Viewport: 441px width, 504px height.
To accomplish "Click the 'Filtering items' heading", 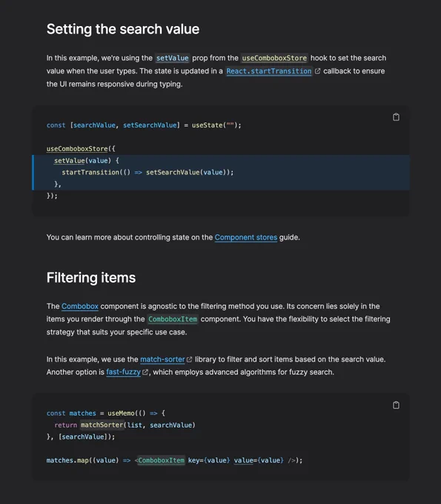I will coord(91,278).
